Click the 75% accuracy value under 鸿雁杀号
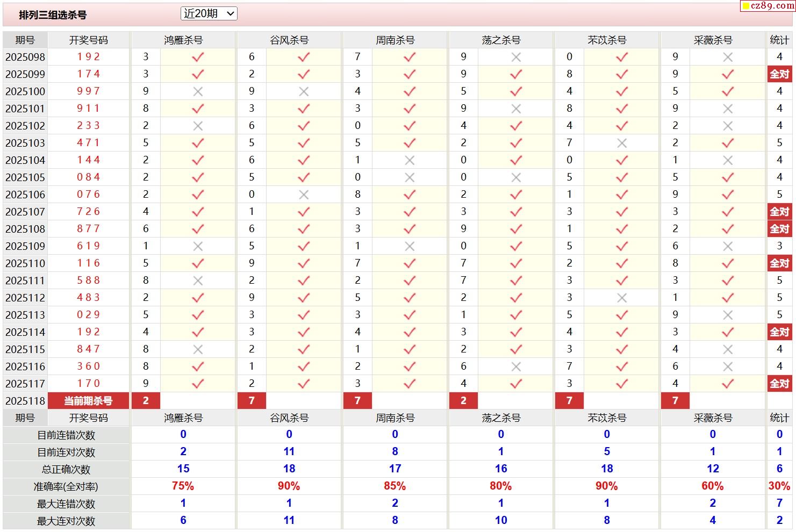This screenshot has height=532, width=796. pyautogui.click(x=183, y=486)
